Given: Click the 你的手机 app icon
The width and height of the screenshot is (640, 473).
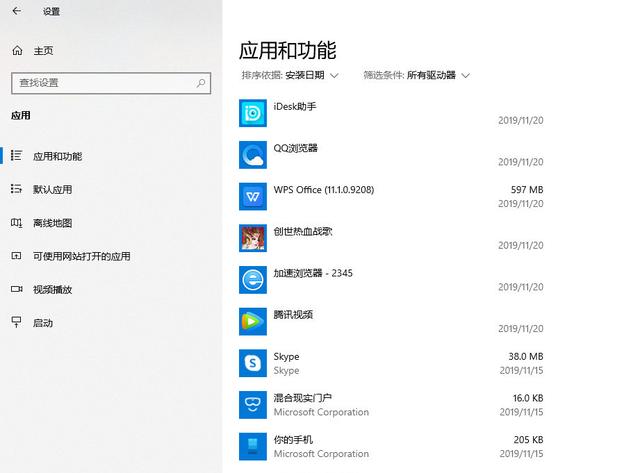Looking at the screenshot, I should click(253, 446).
